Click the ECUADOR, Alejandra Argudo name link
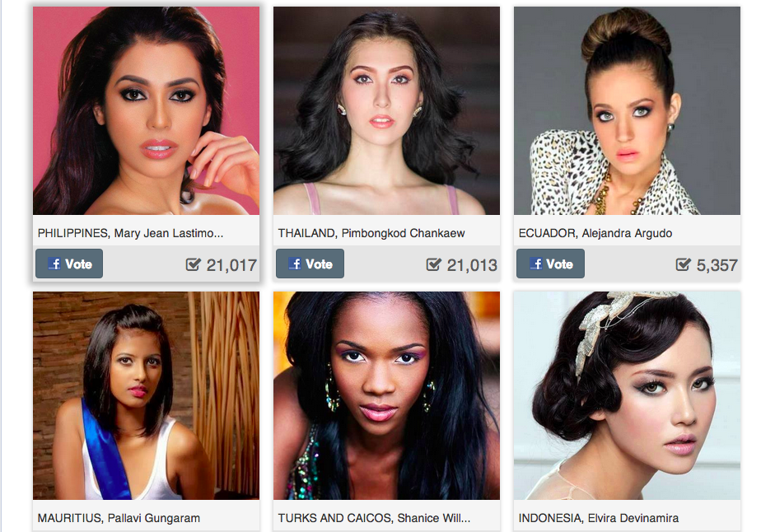 point(595,233)
